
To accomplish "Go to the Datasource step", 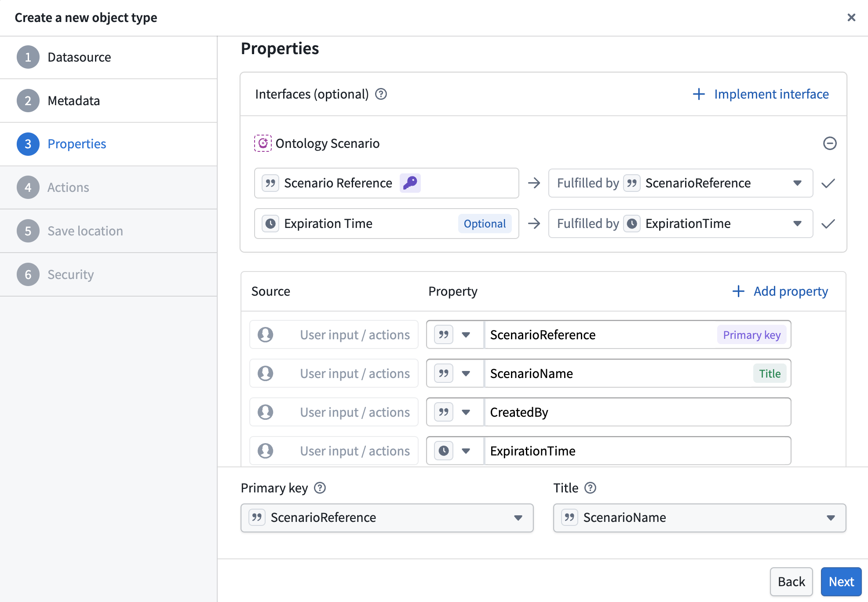I will pyautogui.click(x=108, y=57).
